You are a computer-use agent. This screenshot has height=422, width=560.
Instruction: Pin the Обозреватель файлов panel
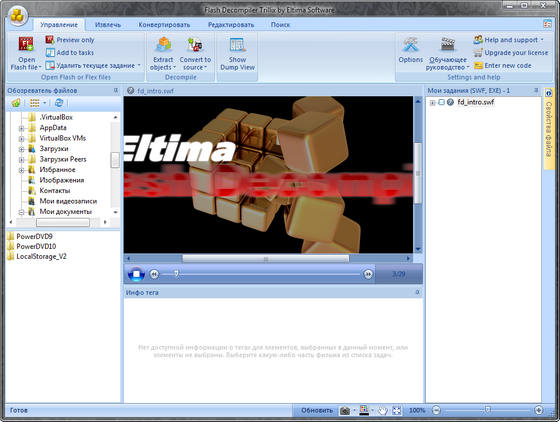pos(116,91)
